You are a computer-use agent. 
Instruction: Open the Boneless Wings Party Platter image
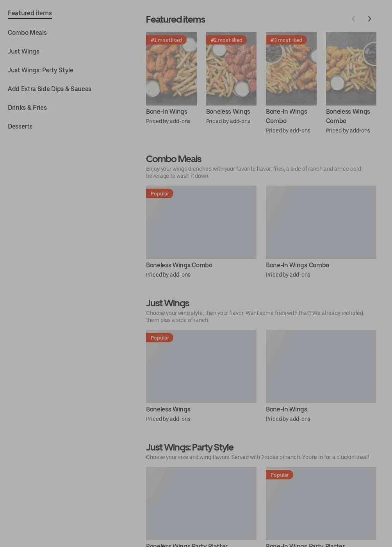pyautogui.click(x=201, y=503)
